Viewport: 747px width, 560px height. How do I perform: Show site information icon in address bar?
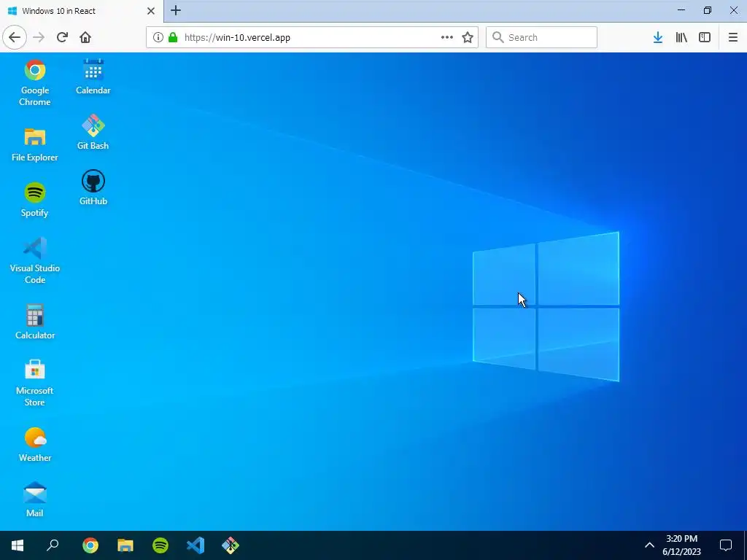click(158, 37)
